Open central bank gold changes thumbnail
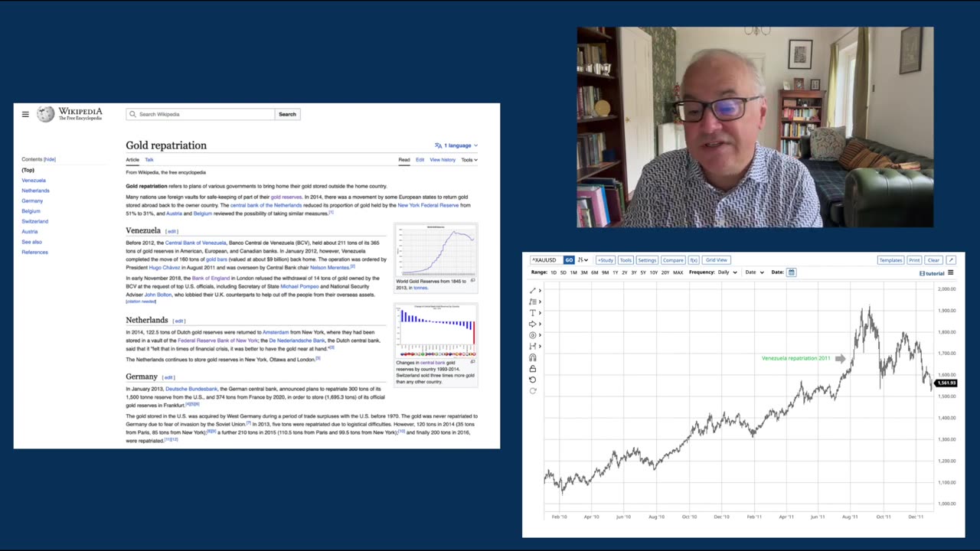Image resolution: width=980 pixels, height=551 pixels. click(x=436, y=330)
